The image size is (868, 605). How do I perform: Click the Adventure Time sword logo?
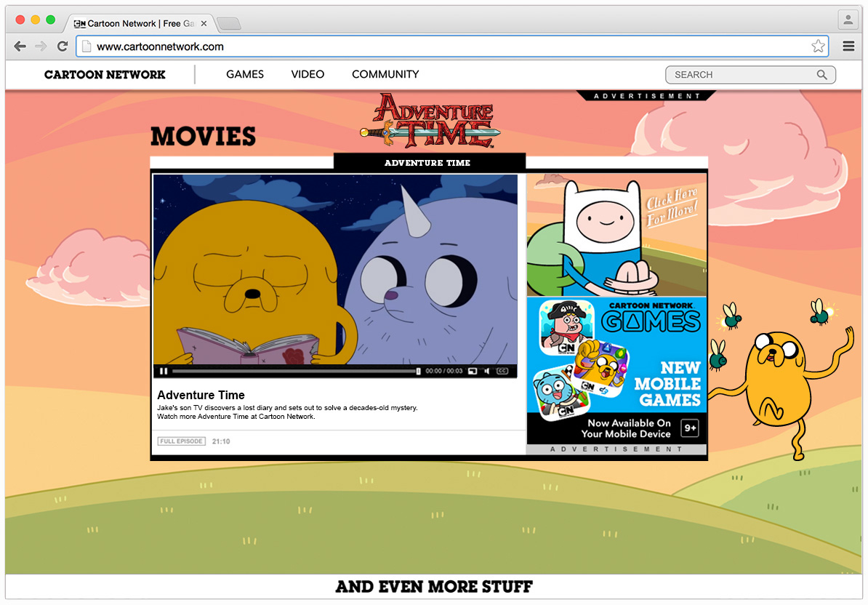(x=430, y=121)
